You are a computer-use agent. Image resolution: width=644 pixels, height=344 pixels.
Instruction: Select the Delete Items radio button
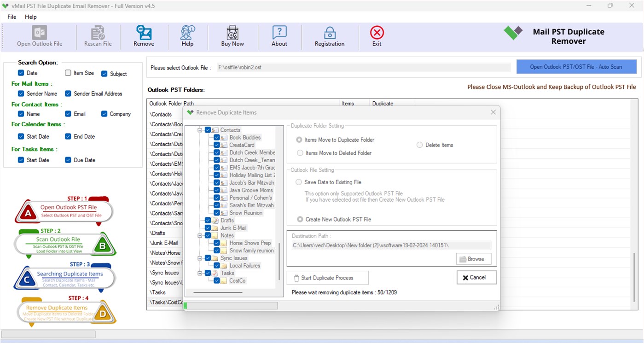(x=419, y=145)
